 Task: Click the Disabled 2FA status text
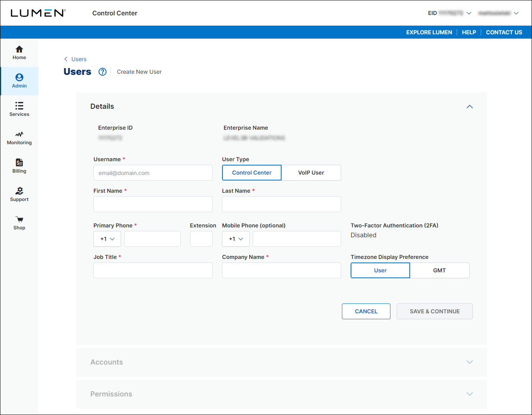(364, 235)
